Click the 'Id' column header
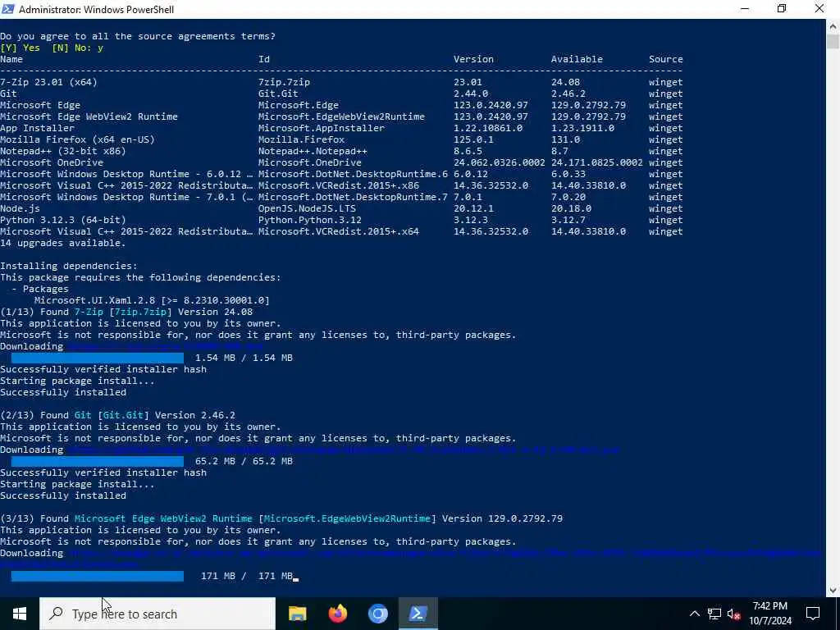This screenshot has height=630, width=840. point(264,59)
